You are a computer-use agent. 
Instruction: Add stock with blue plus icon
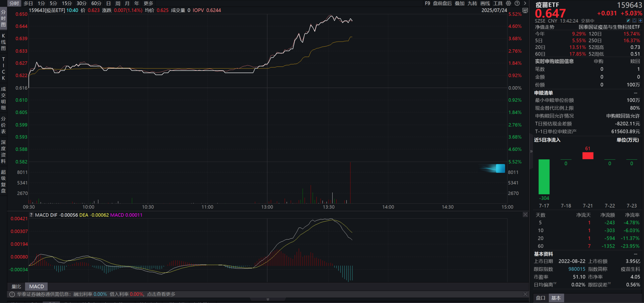click(x=640, y=21)
